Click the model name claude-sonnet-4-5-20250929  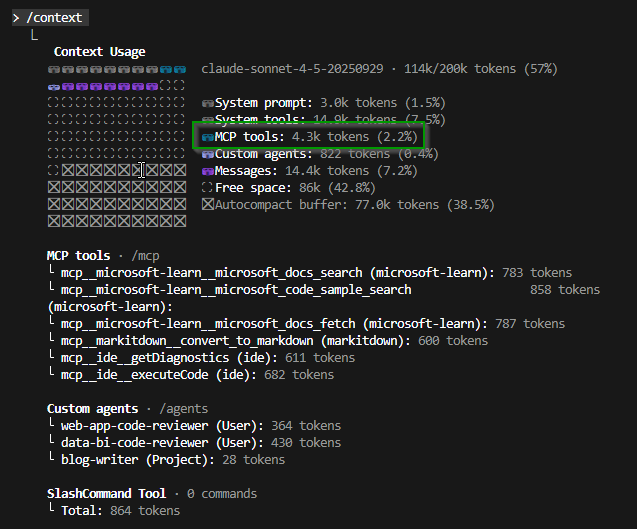tap(292, 69)
